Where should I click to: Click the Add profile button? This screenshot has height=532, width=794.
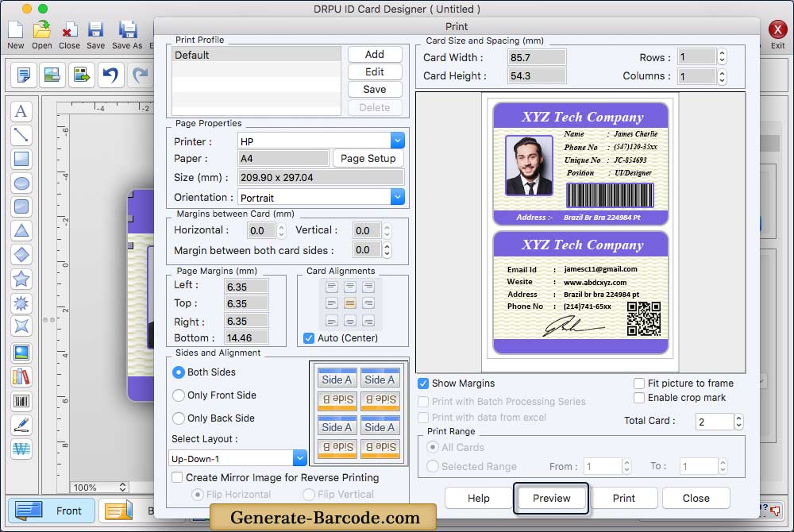(375, 54)
